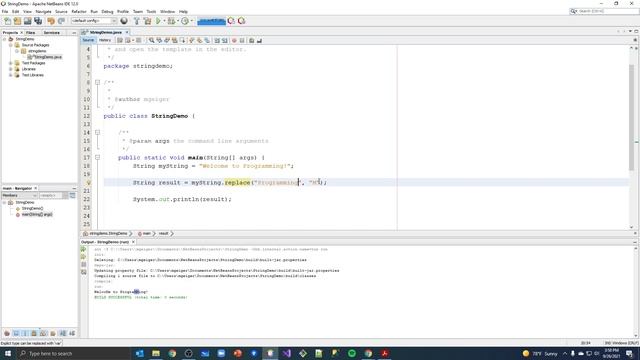The height and width of the screenshot is (360, 640).
Task: Collapse the comment fold at line 14
Action: 98,132
